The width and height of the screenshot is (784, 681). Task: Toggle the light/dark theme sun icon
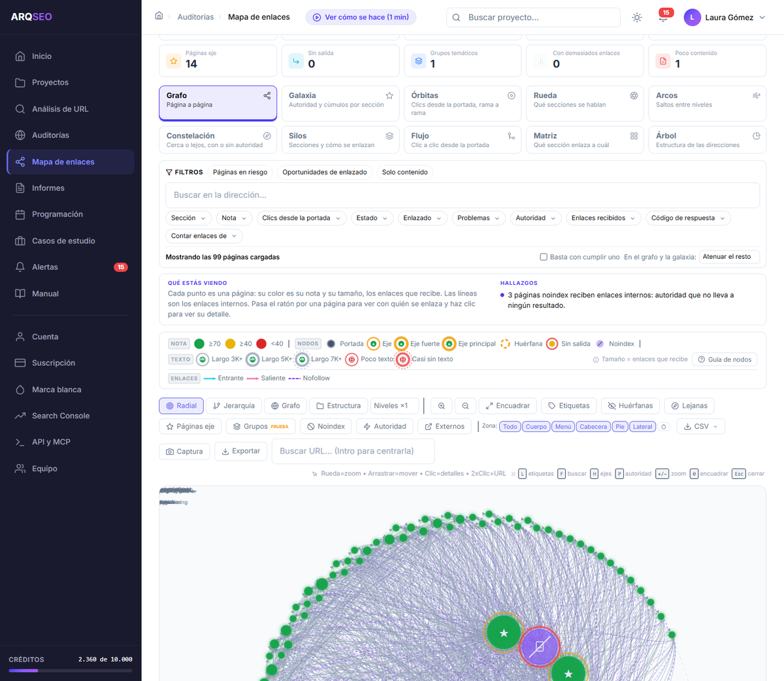[x=637, y=18]
